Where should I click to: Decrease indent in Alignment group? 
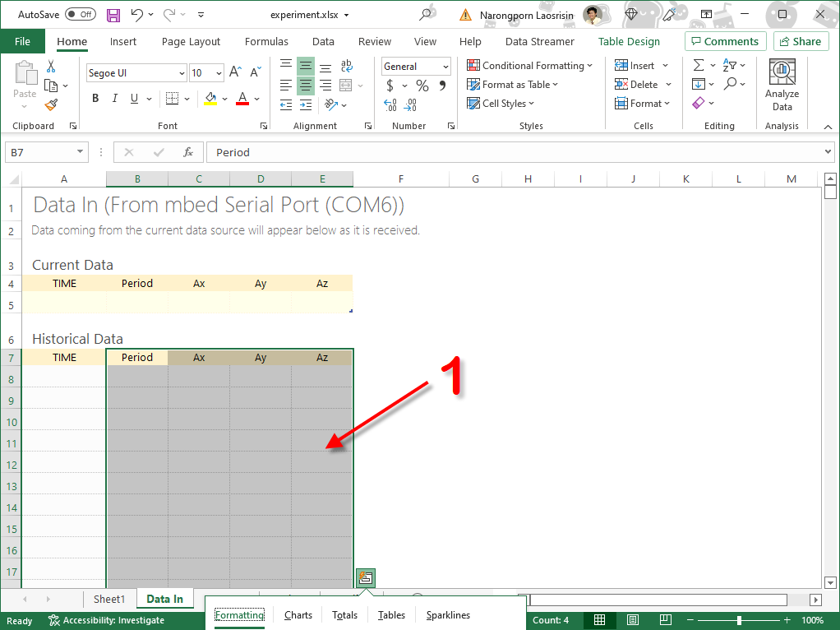click(x=286, y=105)
